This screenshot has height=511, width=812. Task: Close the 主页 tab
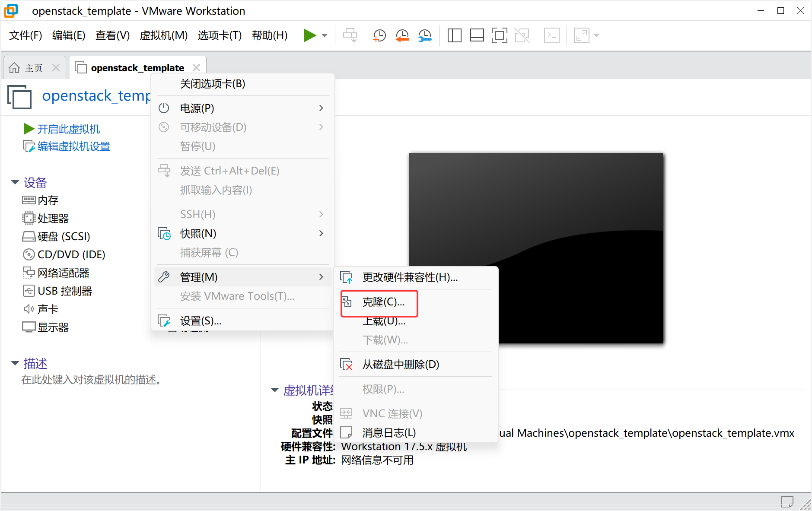[x=56, y=68]
